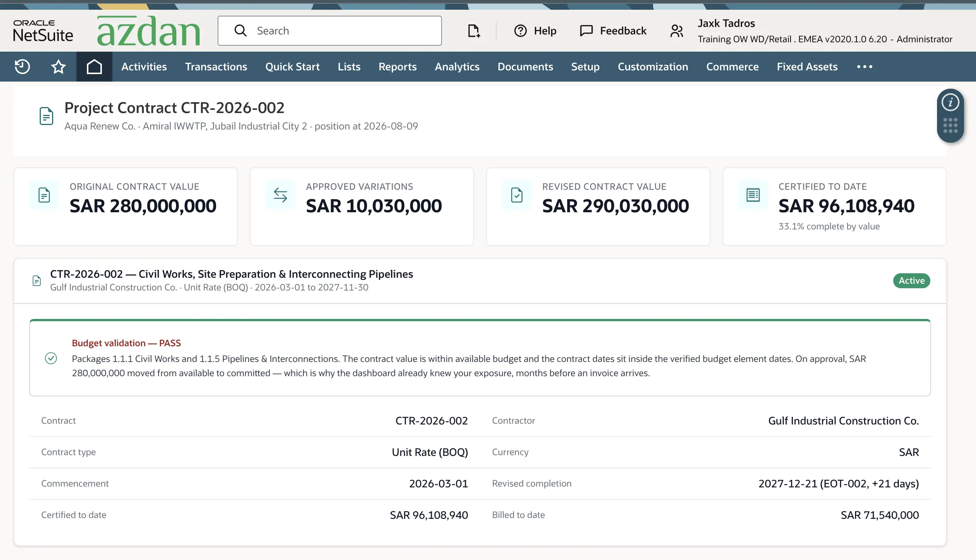
Task: Open the Documents menu
Action: pyautogui.click(x=525, y=67)
